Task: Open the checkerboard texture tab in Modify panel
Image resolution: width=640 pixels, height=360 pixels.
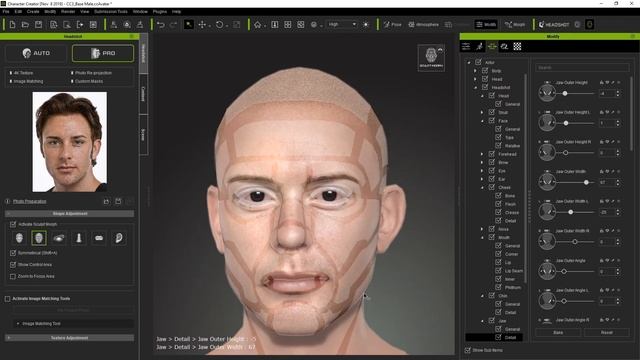Action: (517, 47)
